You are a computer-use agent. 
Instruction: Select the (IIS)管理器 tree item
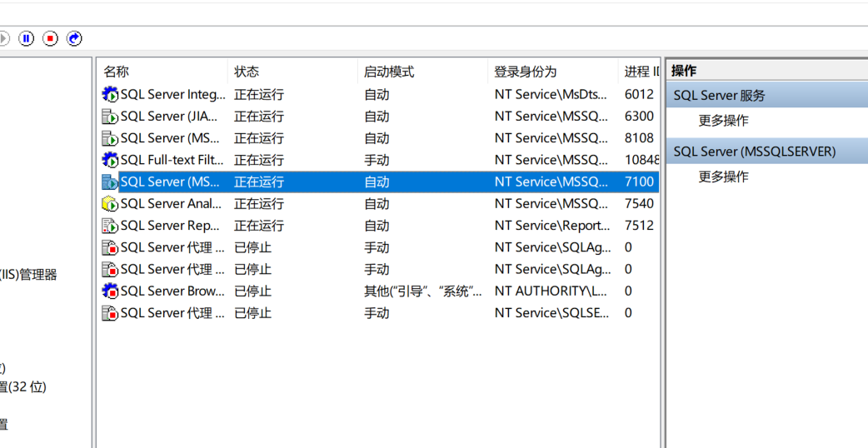click(x=28, y=274)
